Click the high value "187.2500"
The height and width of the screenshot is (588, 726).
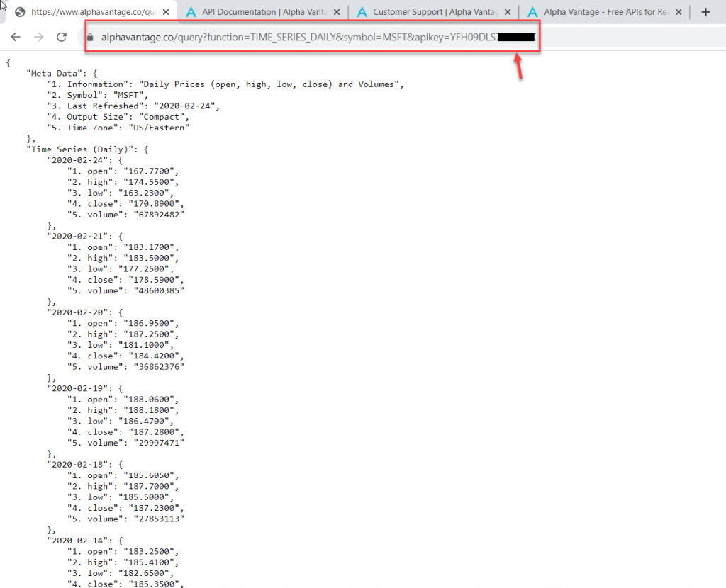149,334
